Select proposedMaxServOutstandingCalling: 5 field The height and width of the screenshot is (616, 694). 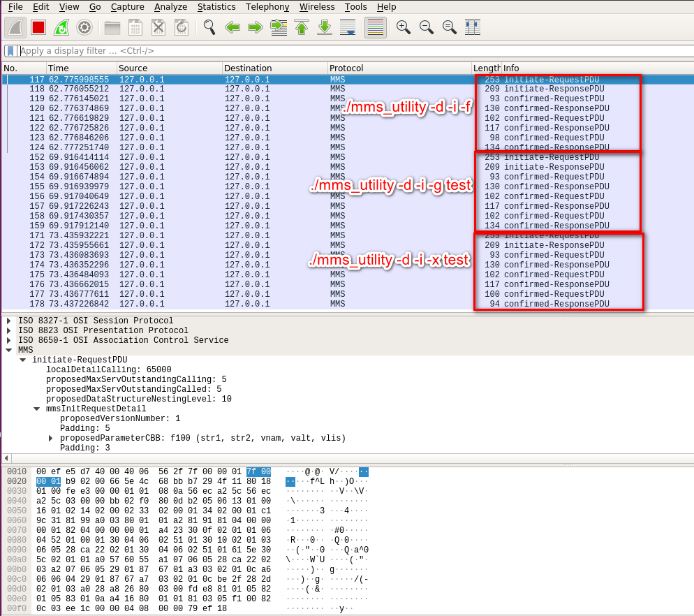pos(136,379)
